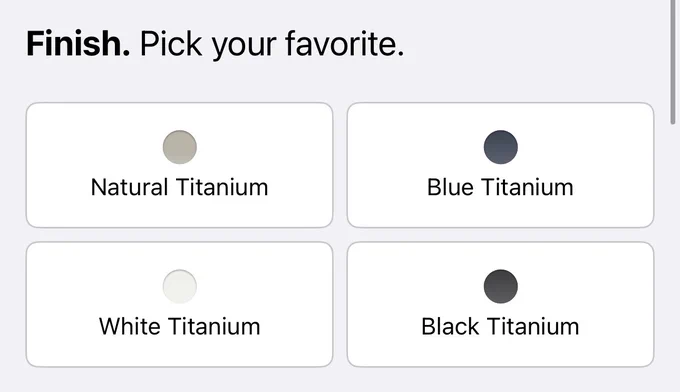Click the White Titanium text label
Screen dimensions: 680x392
[180, 327]
